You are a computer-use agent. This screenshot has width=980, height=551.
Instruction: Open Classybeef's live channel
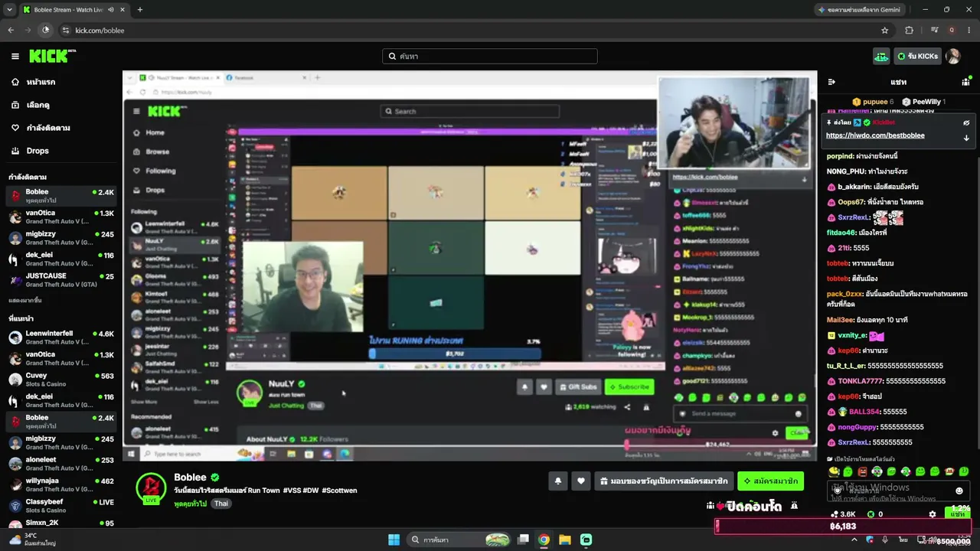(x=61, y=506)
